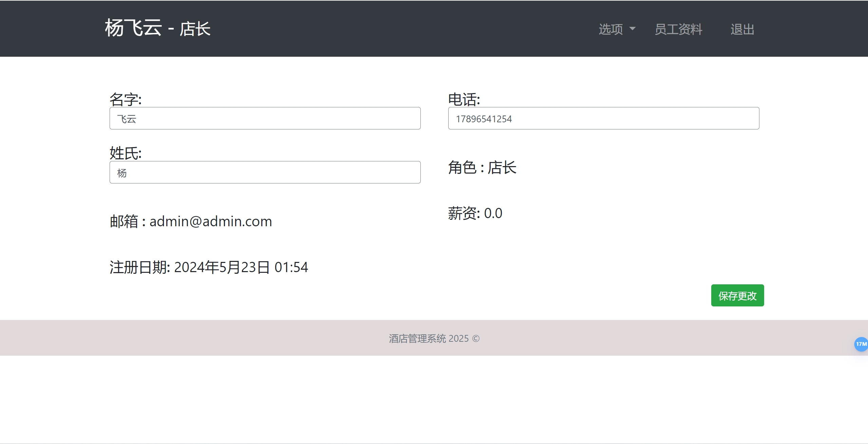Click the 名字: label
Screen dimensions: 868x444
pyautogui.click(x=126, y=100)
